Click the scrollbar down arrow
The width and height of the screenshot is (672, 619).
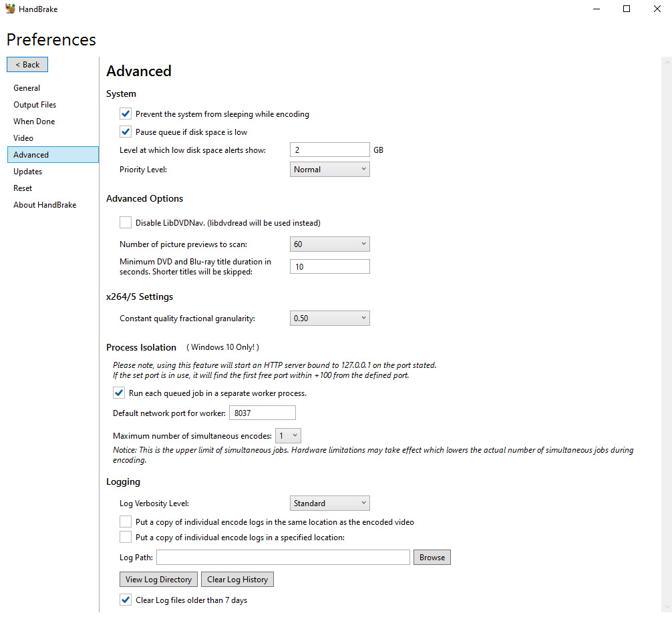click(x=667, y=608)
